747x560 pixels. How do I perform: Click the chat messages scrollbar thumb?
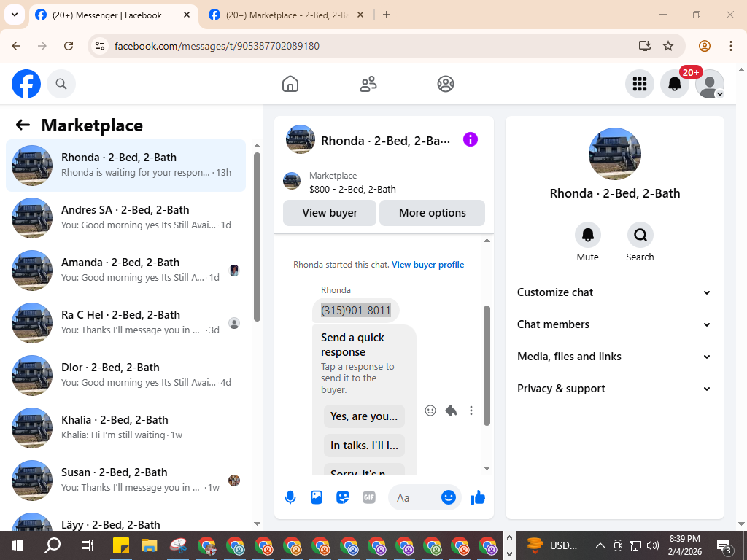point(487,365)
